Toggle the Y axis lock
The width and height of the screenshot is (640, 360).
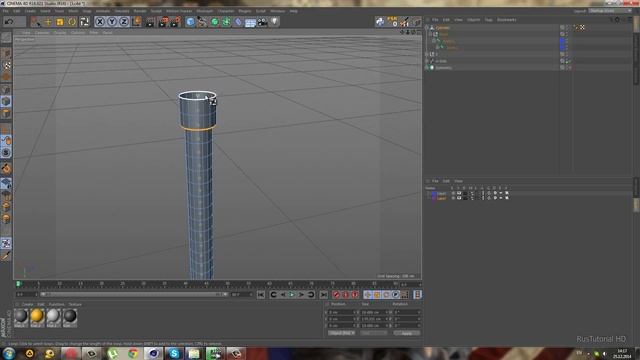112,21
